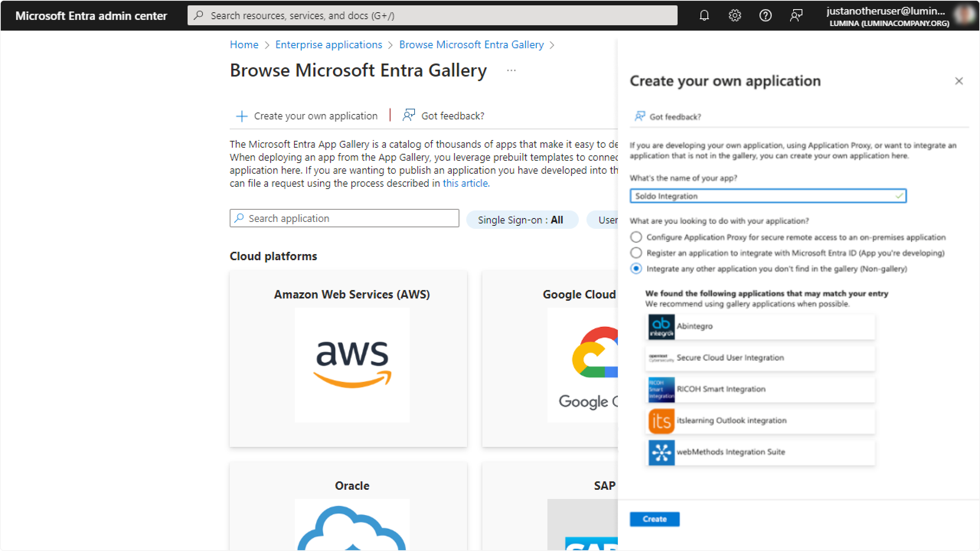Click the itslearning orange logo
The height and width of the screenshot is (551, 980).
click(x=661, y=421)
